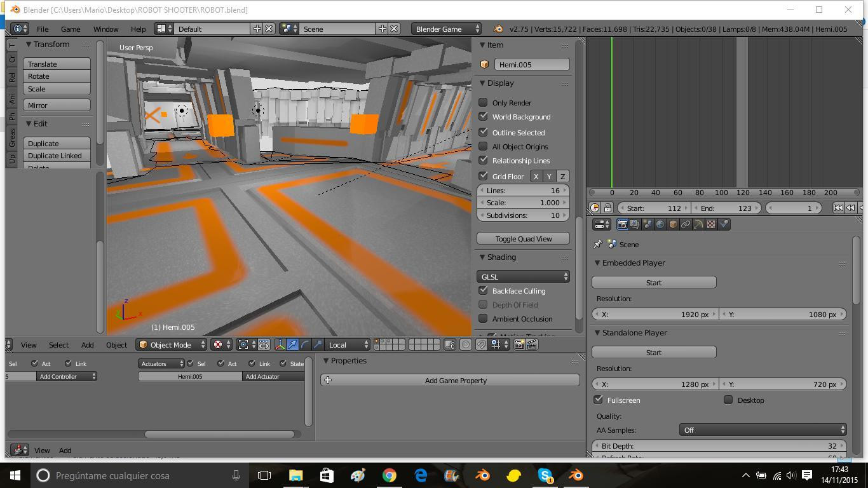Open the AA Samples Off dropdown

tap(763, 430)
